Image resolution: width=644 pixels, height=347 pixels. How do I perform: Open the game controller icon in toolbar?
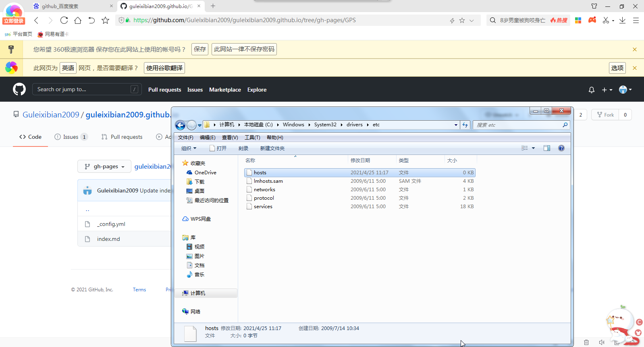pyautogui.click(x=592, y=20)
